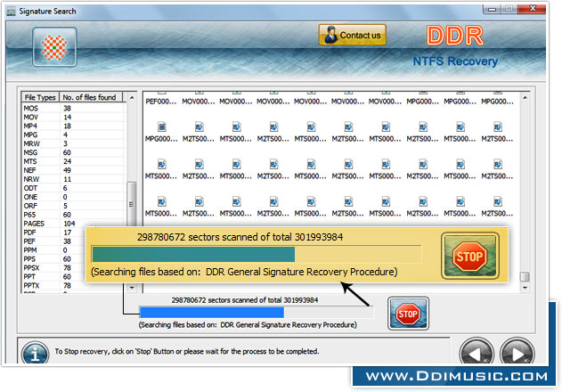The height and width of the screenshot is (392, 562).
Task: Select the NRW file type row
Action: (x=73, y=179)
